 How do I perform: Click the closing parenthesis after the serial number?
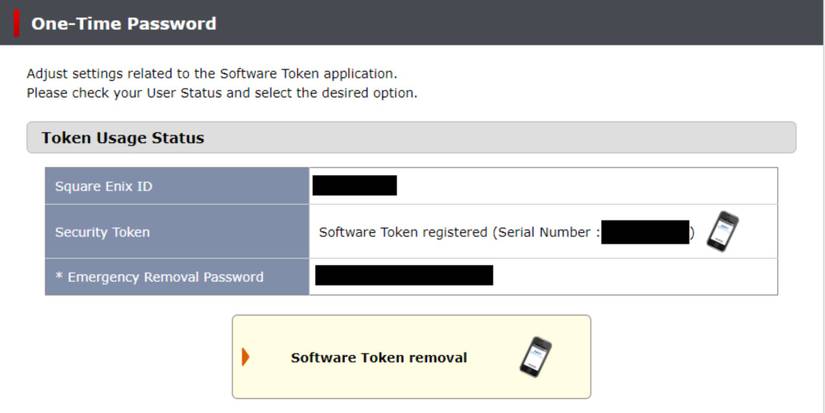pyautogui.click(x=692, y=233)
